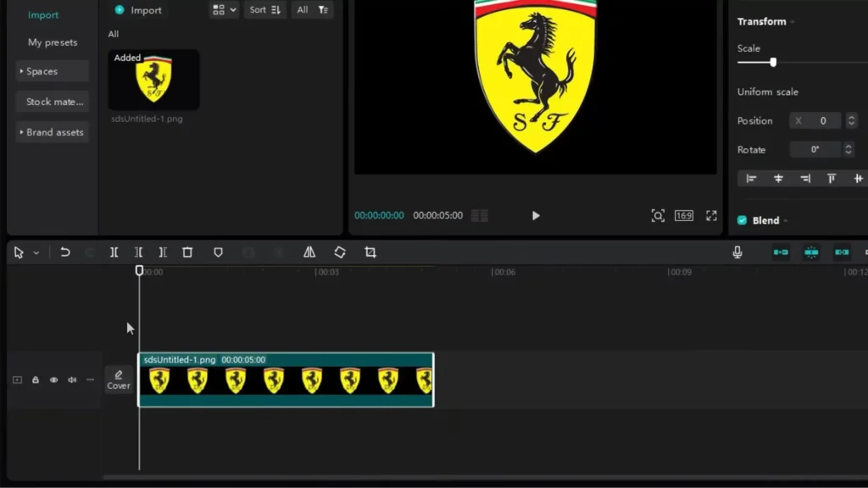Image resolution: width=868 pixels, height=488 pixels.
Task: Play the preview video
Action: coord(536,216)
